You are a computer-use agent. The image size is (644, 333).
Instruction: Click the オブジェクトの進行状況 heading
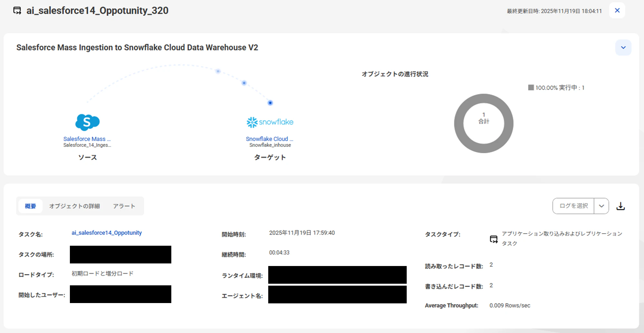(x=395, y=74)
